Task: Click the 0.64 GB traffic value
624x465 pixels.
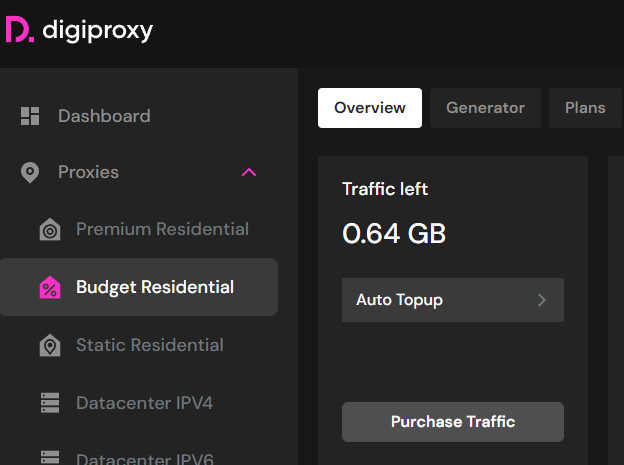Action: (394, 233)
